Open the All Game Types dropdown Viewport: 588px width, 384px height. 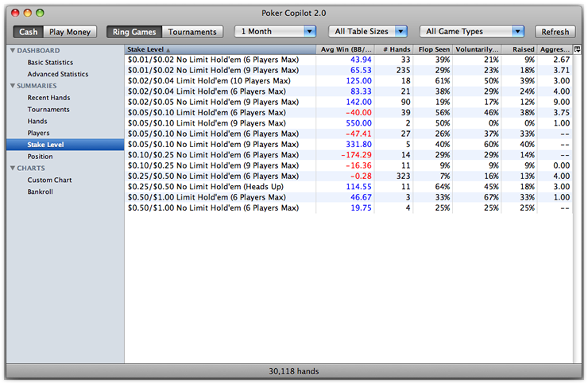coord(472,32)
